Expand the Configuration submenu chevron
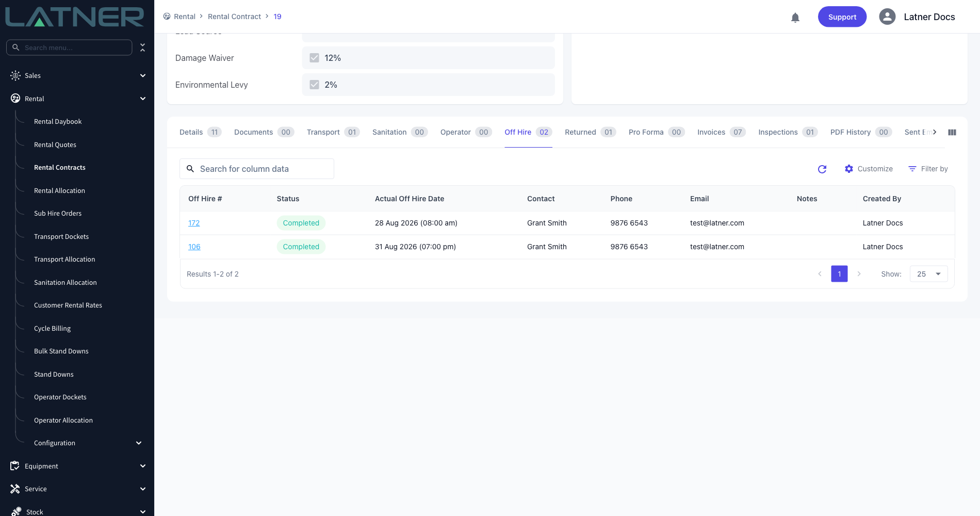 pyautogui.click(x=139, y=443)
